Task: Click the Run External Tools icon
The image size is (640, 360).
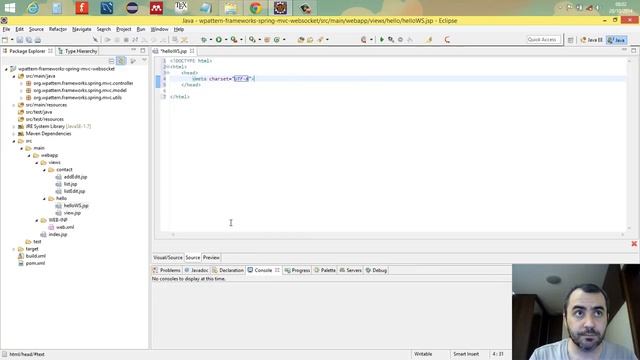Action: tap(234, 40)
